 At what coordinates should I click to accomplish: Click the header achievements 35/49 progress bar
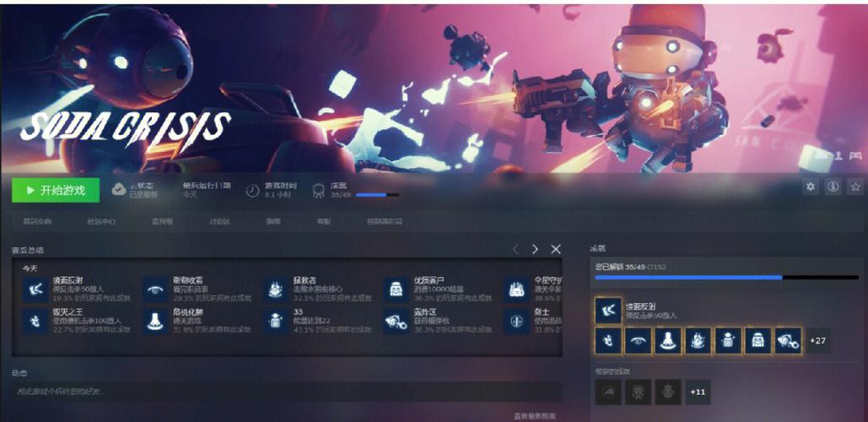pos(377,195)
